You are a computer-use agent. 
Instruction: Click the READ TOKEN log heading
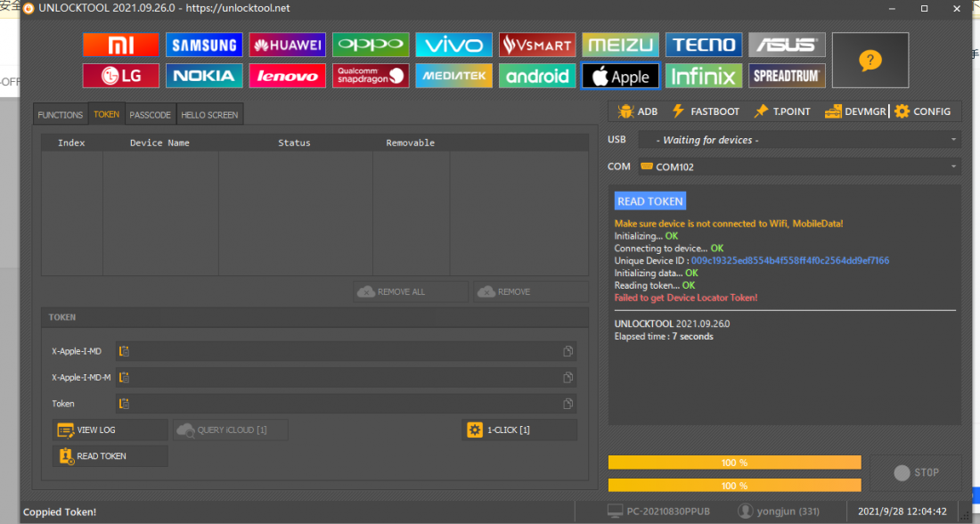pos(650,201)
